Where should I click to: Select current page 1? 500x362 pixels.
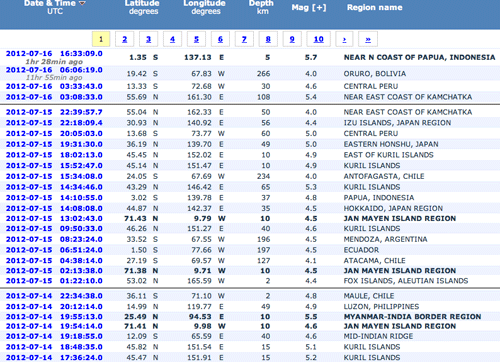tap(101, 39)
